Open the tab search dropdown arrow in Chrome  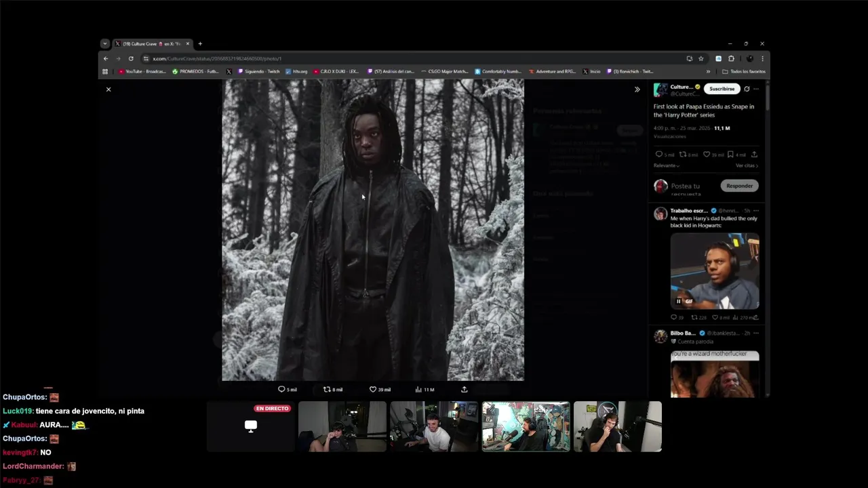click(x=104, y=43)
